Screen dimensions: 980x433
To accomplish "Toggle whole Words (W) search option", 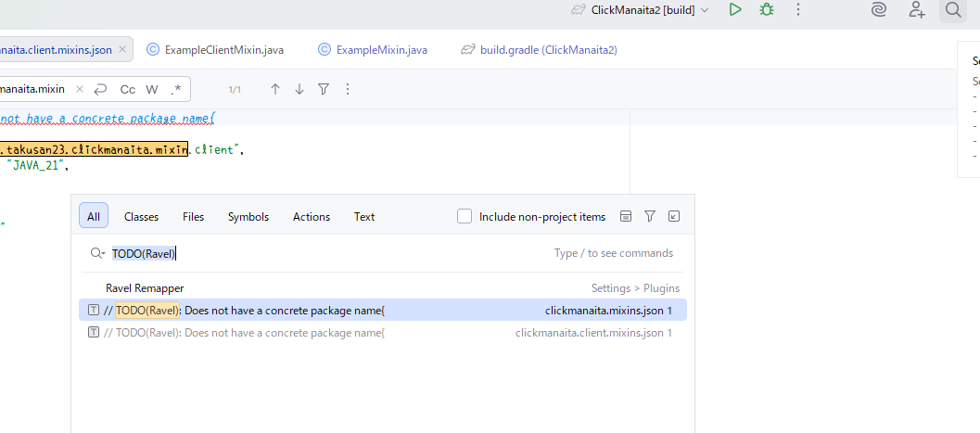I will tap(152, 89).
